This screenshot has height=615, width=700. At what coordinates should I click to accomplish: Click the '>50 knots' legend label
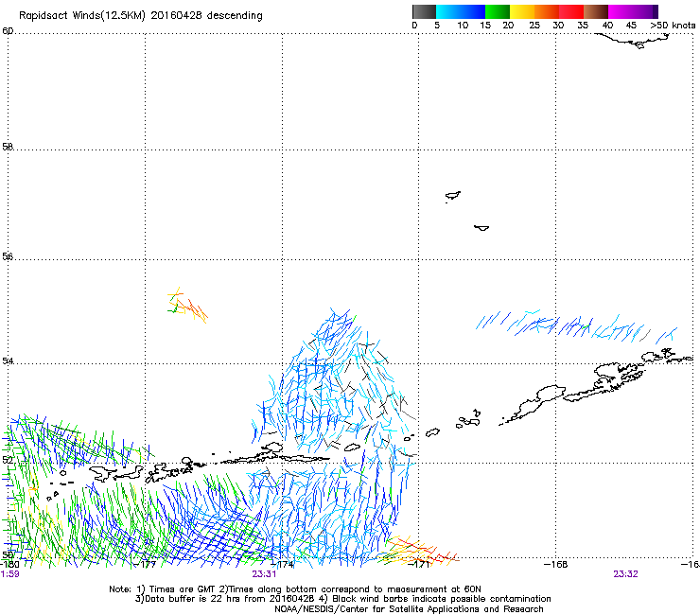[673, 26]
